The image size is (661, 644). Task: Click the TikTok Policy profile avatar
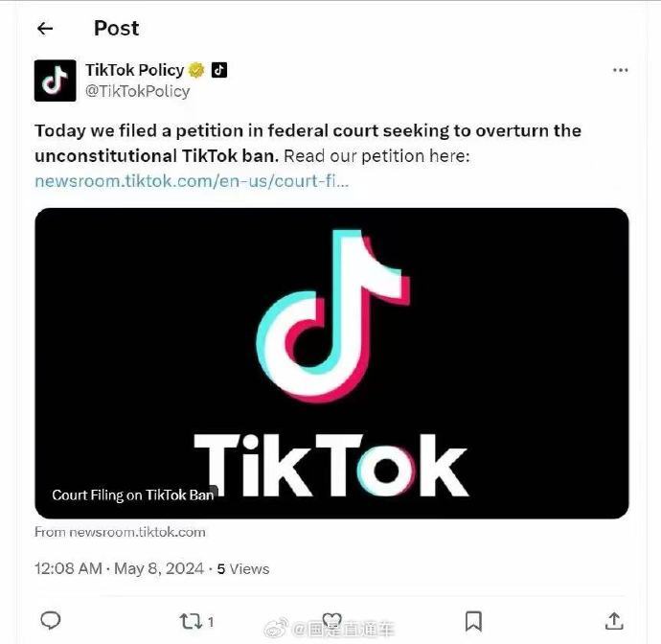tap(55, 80)
